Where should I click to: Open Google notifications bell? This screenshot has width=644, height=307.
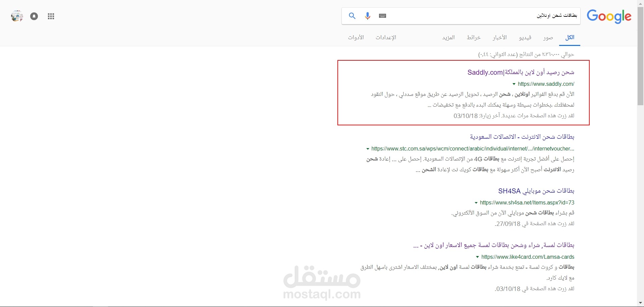click(34, 16)
